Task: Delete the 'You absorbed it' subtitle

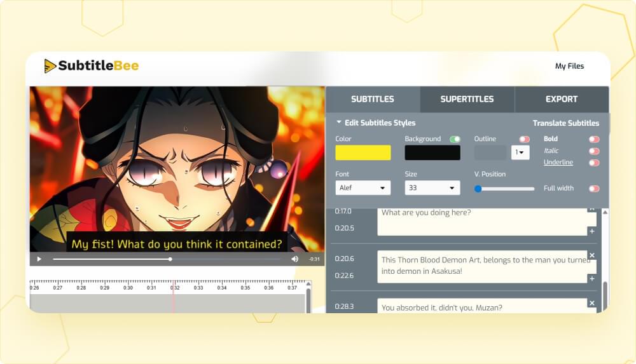Action: tap(591, 303)
